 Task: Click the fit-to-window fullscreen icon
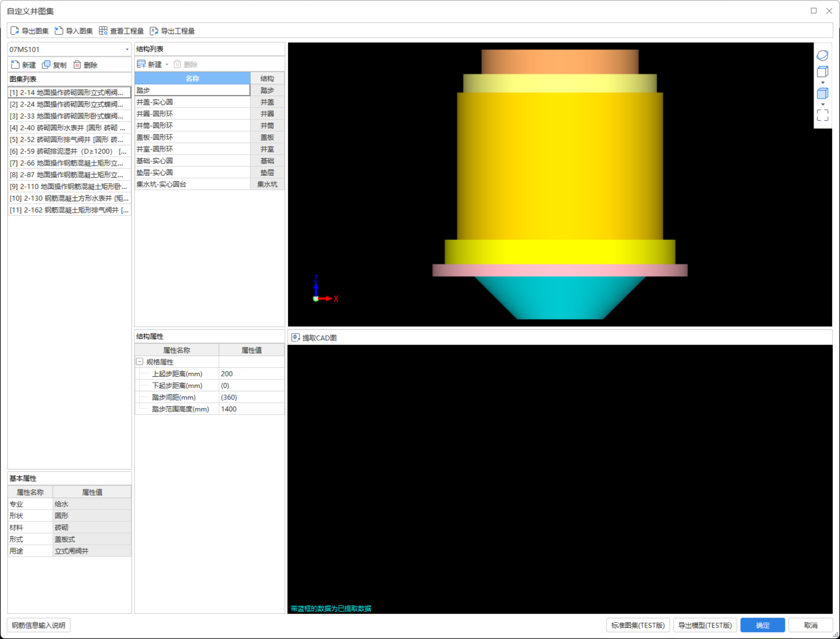coord(822,115)
